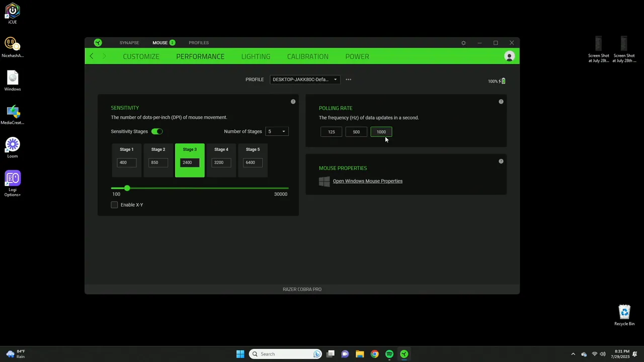Click the DPI slider handle
Viewport: 644px width, 362px height.
[127, 188]
